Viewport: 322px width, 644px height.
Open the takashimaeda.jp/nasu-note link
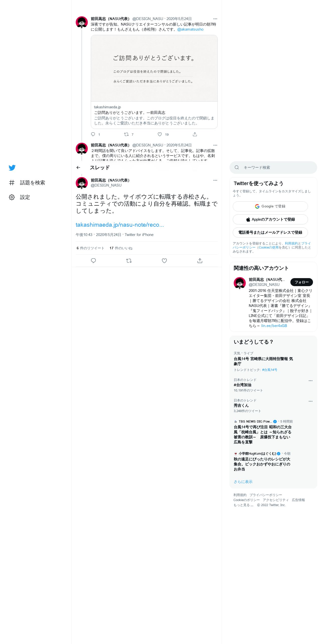(120, 225)
